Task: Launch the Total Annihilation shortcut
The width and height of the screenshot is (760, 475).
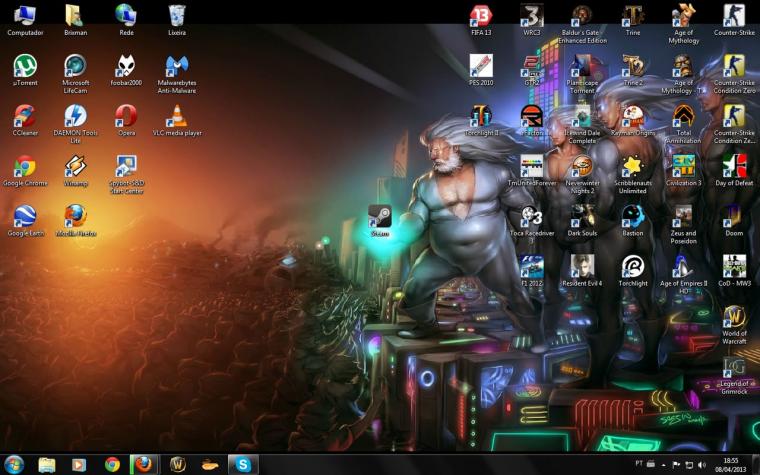Action: pos(683,124)
